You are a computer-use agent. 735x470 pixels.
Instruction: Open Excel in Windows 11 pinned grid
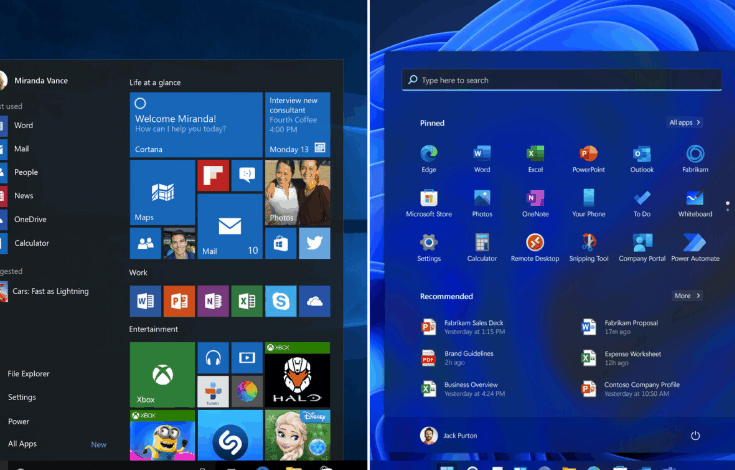535,159
